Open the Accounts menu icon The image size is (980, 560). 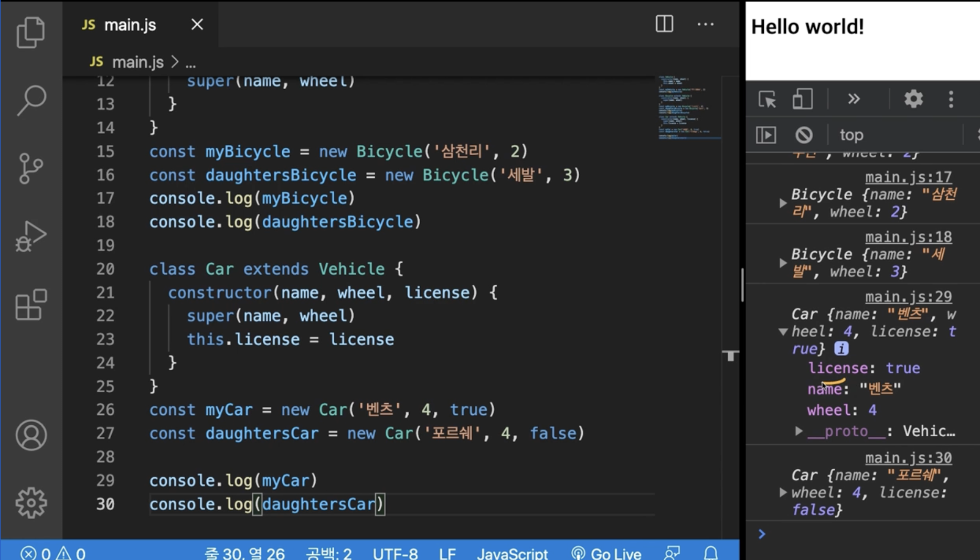(31, 435)
